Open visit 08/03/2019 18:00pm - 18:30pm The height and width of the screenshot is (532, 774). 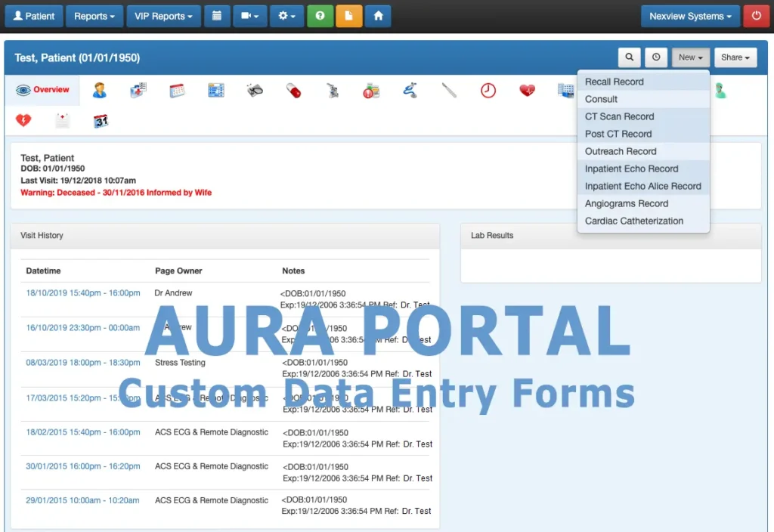click(83, 362)
